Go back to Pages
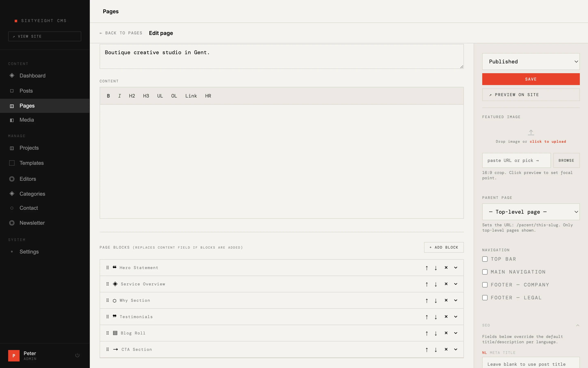The image size is (588, 368). pos(121,33)
